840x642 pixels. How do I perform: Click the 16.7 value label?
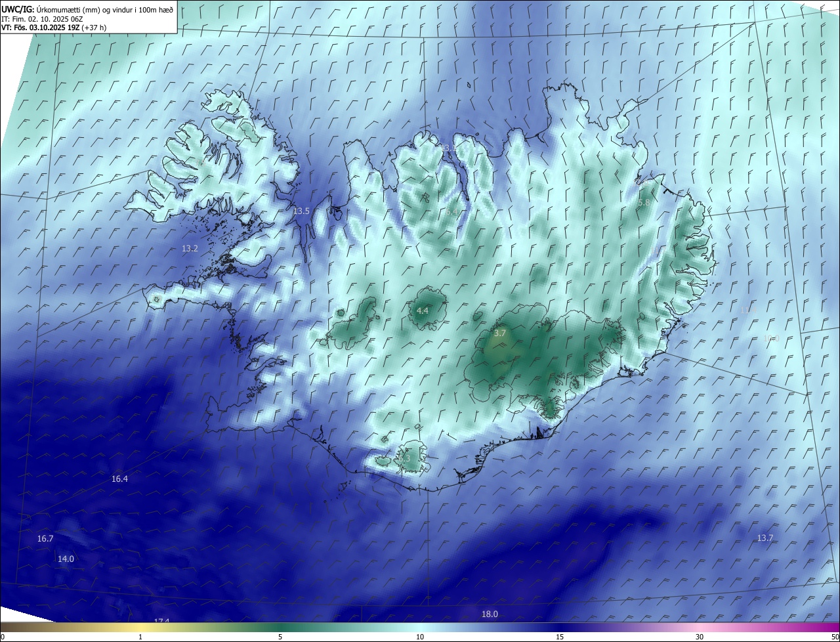tap(45, 538)
